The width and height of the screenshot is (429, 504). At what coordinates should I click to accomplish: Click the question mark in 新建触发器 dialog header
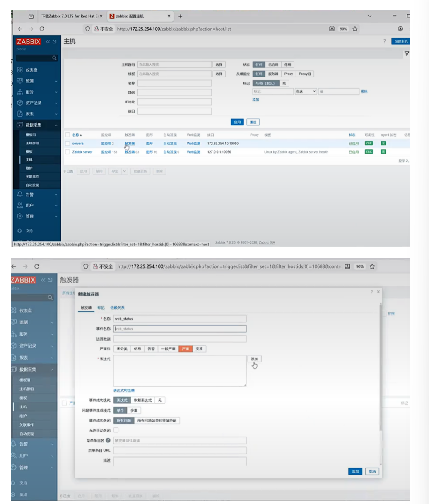tap(371, 292)
